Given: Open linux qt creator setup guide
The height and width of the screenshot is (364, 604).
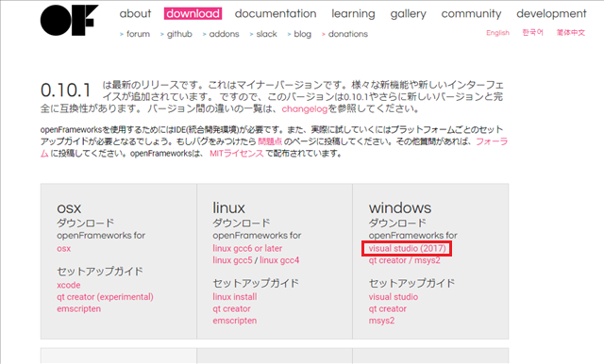Looking at the screenshot, I should (x=231, y=309).
